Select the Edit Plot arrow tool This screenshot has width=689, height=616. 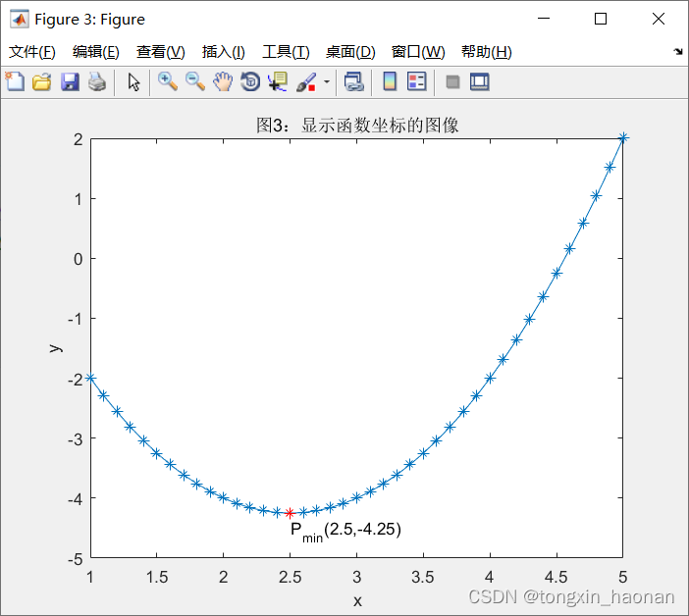[133, 82]
